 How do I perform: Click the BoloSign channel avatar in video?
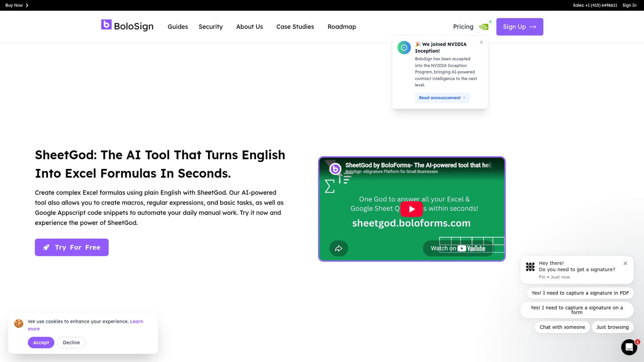pyautogui.click(x=335, y=169)
